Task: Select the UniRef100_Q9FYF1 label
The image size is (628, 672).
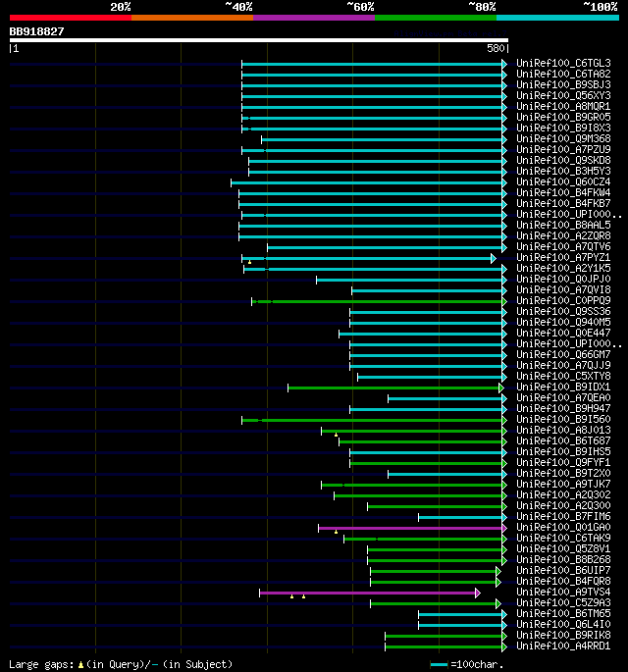Action: (x=563, y=462)
